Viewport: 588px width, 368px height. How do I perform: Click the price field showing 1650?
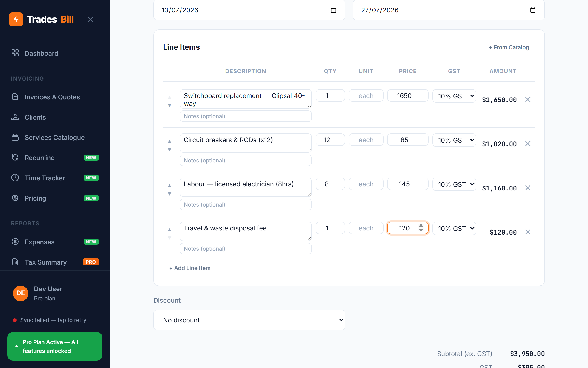[408, 96]
